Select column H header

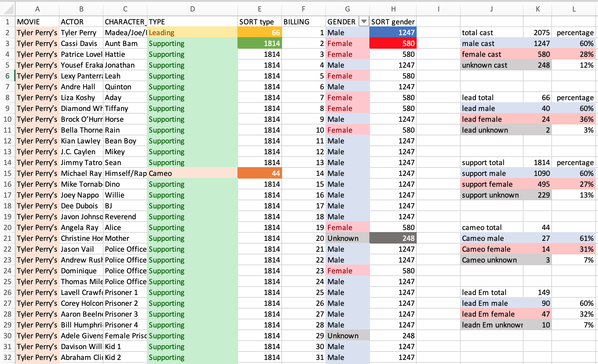393,9
